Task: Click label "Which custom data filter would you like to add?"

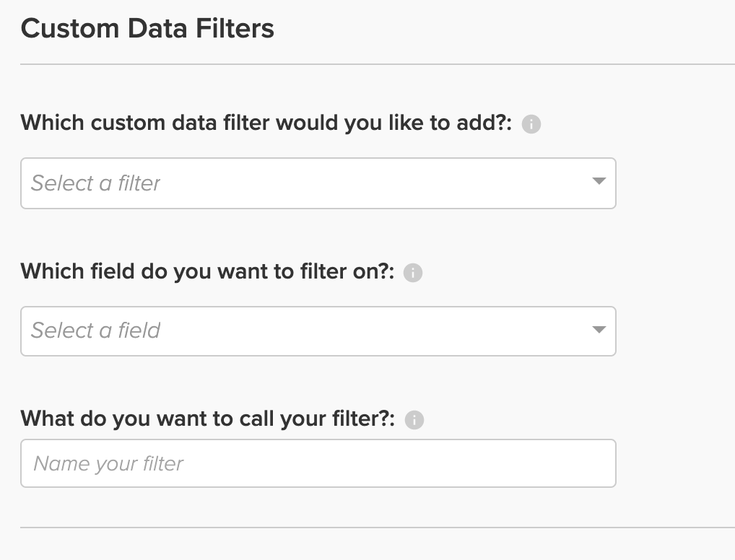Action: (266, 123)
